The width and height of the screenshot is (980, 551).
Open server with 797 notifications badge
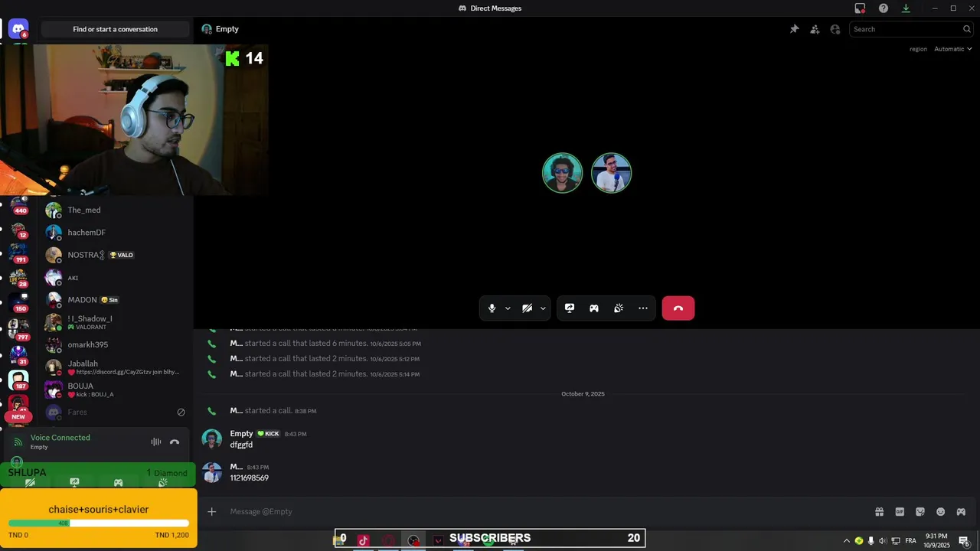pos(18,329)
